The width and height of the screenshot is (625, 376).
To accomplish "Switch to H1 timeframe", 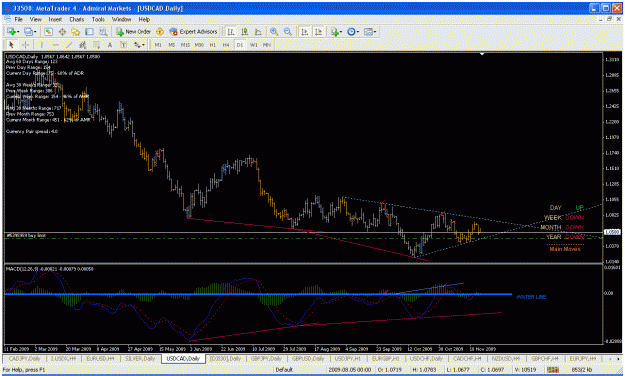I will (x=212, y=45).
